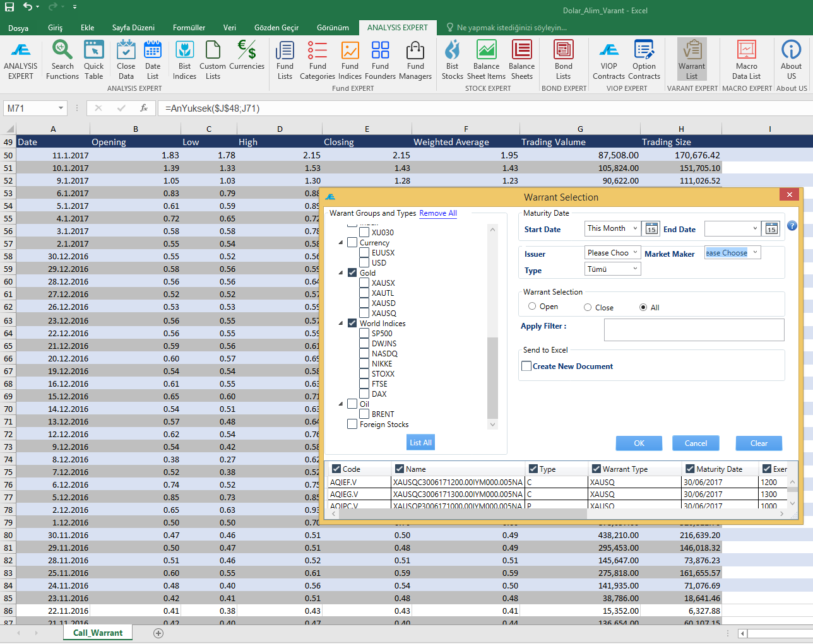Select the Close warrant radio button

pyautogui.click(x=588, y=307)
